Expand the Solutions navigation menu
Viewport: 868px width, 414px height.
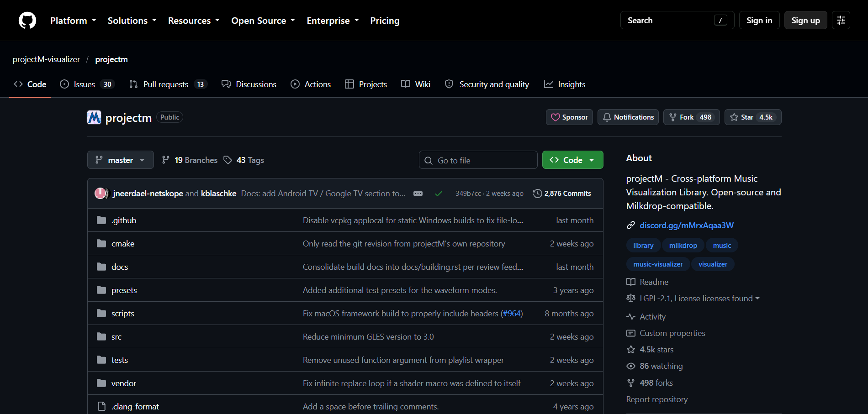tap(132, 21)
